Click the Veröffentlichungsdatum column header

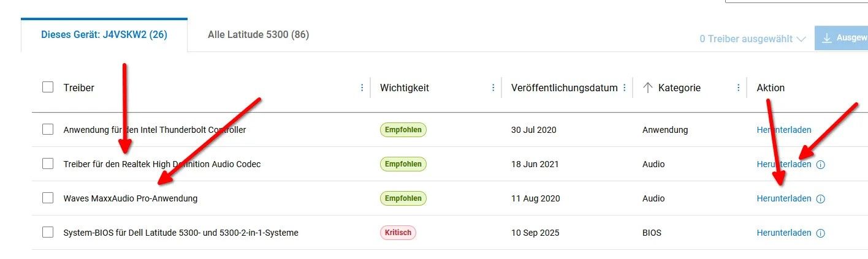[x=564, y=88]
